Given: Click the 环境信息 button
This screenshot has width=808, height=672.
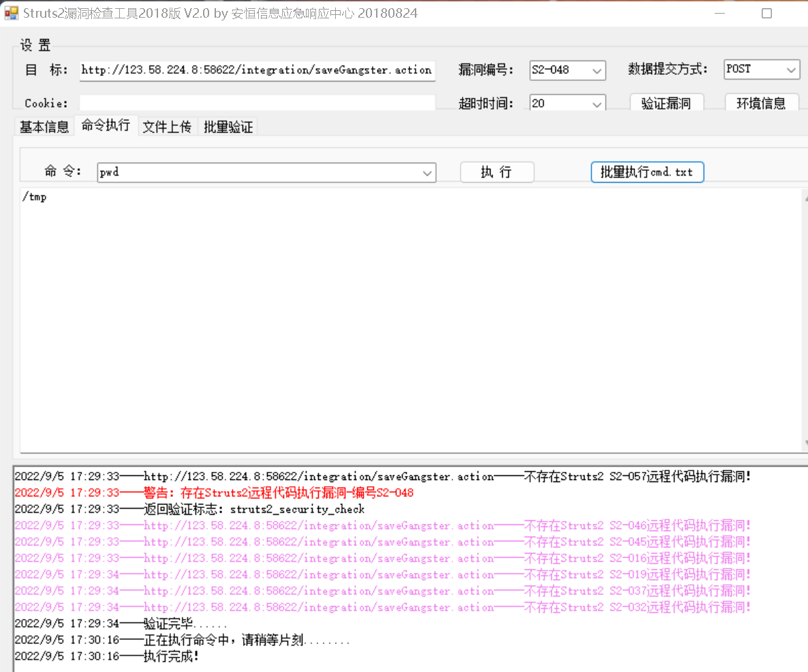Looking at the screenshot, I should (761, 103).
